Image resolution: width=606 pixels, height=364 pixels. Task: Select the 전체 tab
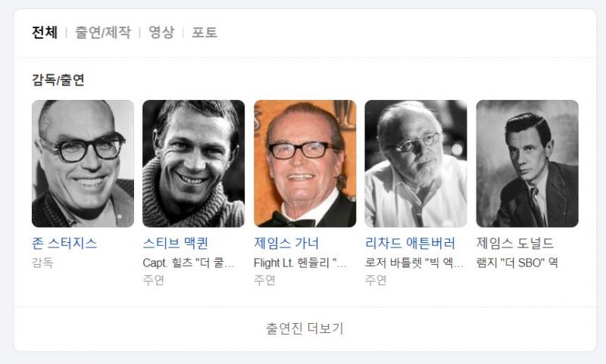(45, 32)
